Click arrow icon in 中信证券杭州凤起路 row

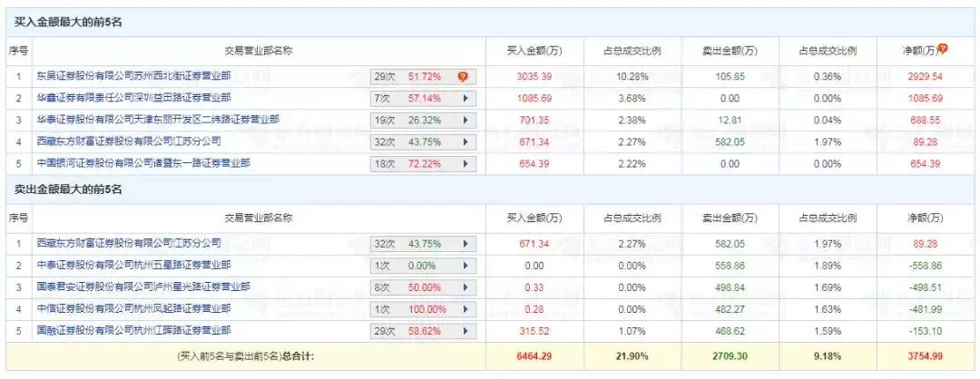coord(465,310)
